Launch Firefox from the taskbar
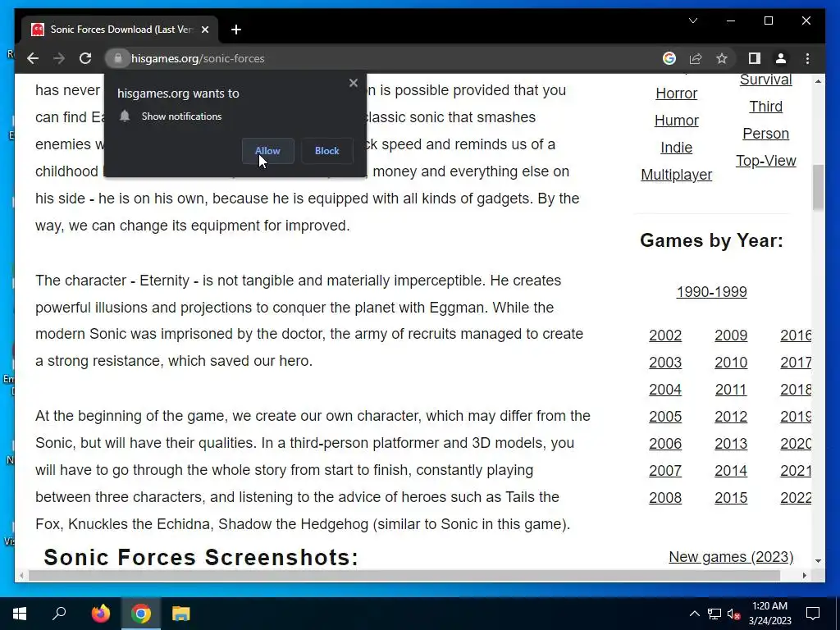The height and width of the screenshot is (630, 840). (100, 614)
